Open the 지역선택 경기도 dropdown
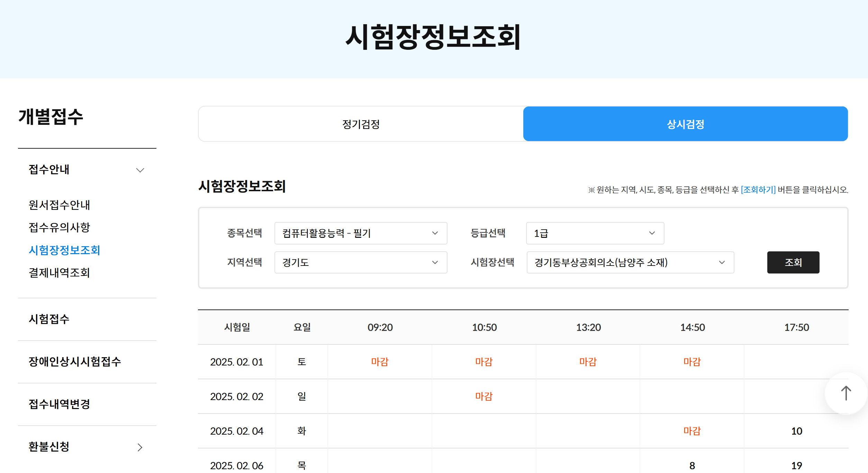Image resolution: width=868 pixels, height=473 pixels. coord(360,262)
